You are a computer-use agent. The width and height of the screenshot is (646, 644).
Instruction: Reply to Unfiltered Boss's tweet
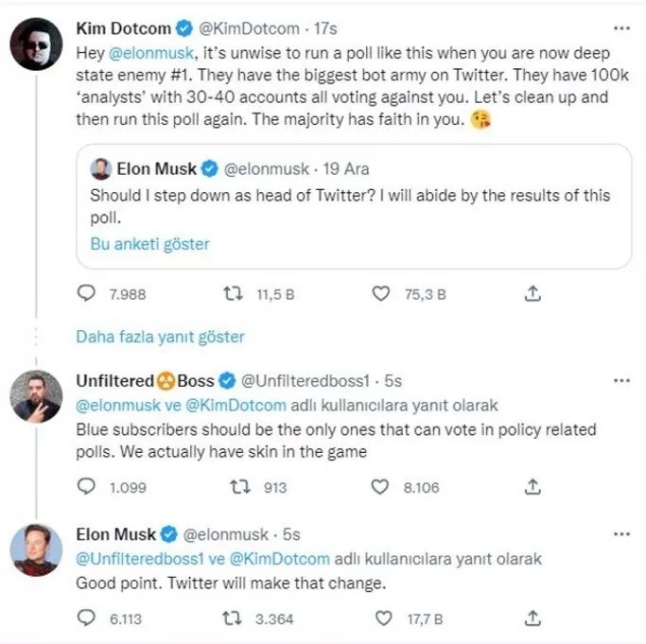(x=86, y=487)
